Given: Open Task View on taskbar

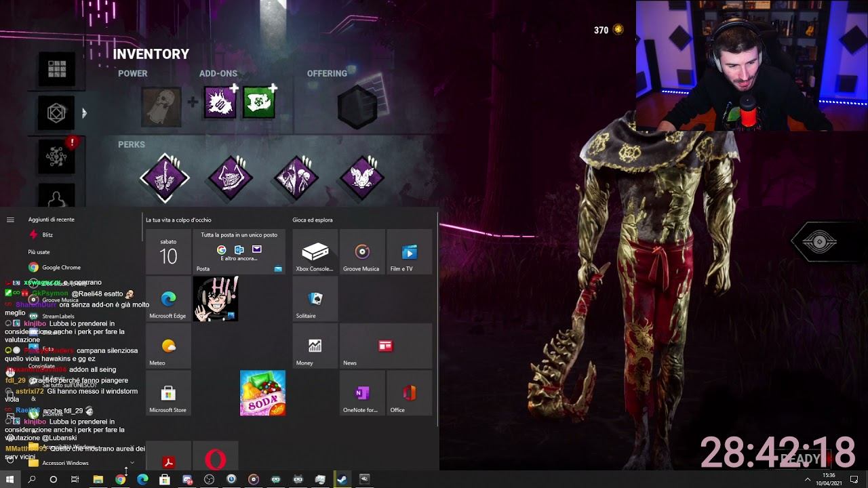Looking at the screenshot, I should click(75, 479).
